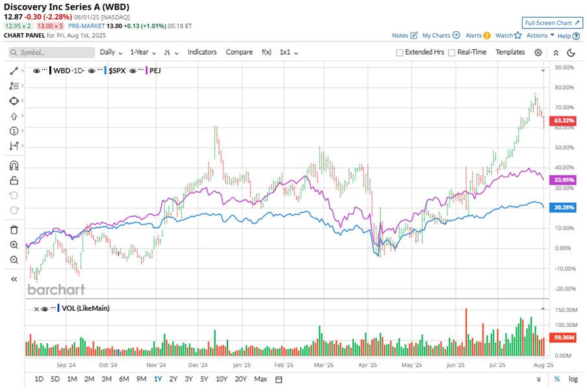The width and height of the screenshot is (587, 392).
Task: Open the Daily frequency dropdown
Action: pyautogui.click(x=111, y=53)
